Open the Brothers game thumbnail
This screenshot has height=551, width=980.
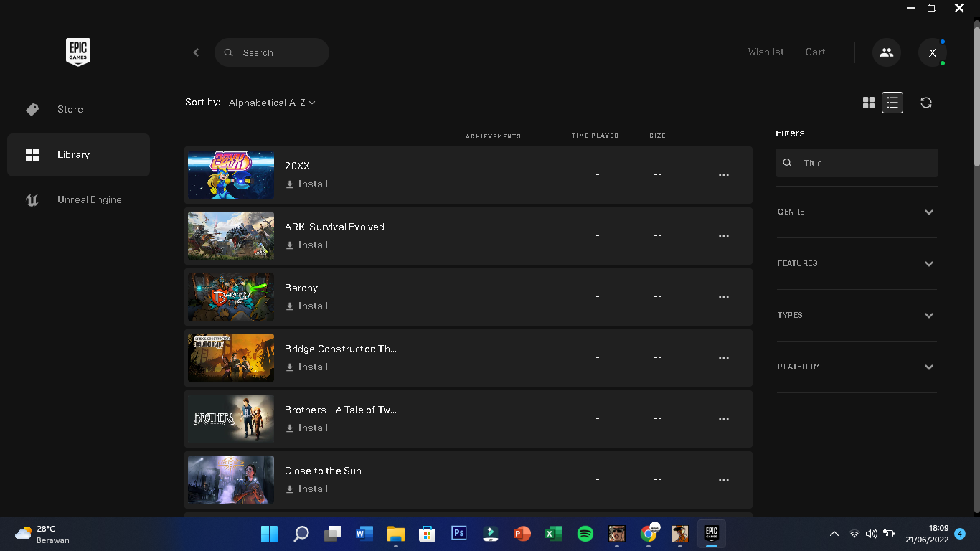(231, 419)
